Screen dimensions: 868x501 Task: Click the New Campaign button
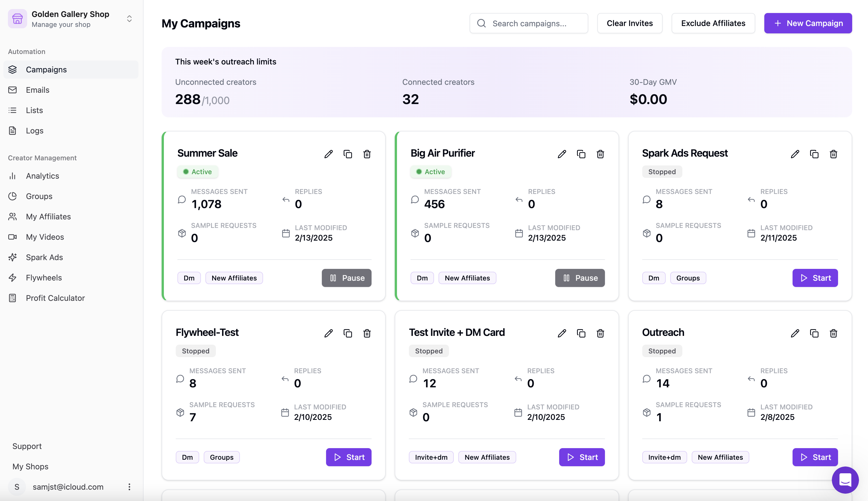[x=808, y=23]
